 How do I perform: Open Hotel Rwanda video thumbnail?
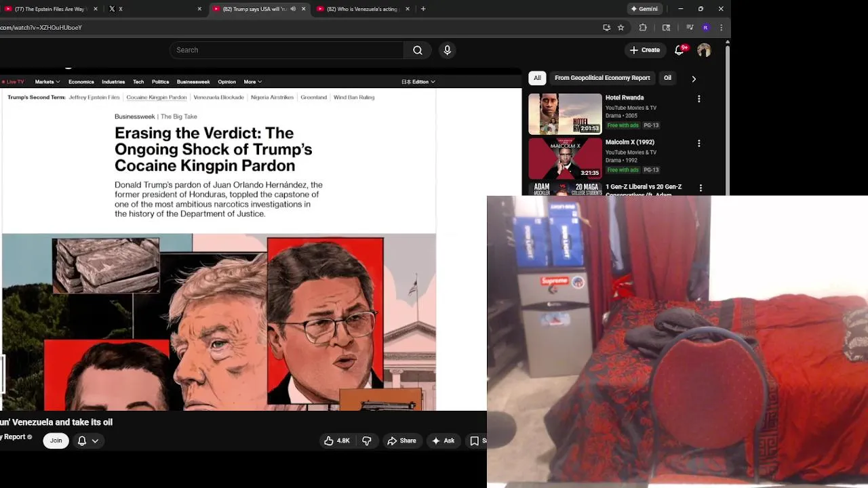pos(565,114)
